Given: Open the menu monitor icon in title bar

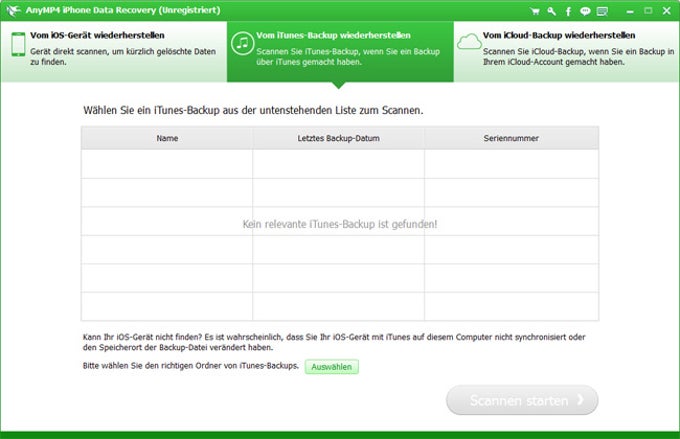Looking at the screenshot, I should click(x=602, y=11).
